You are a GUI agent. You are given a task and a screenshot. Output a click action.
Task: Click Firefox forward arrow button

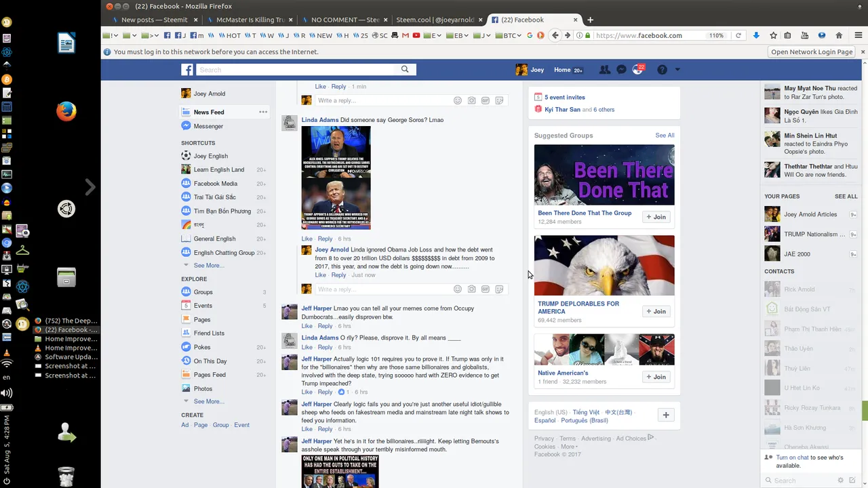568,35
